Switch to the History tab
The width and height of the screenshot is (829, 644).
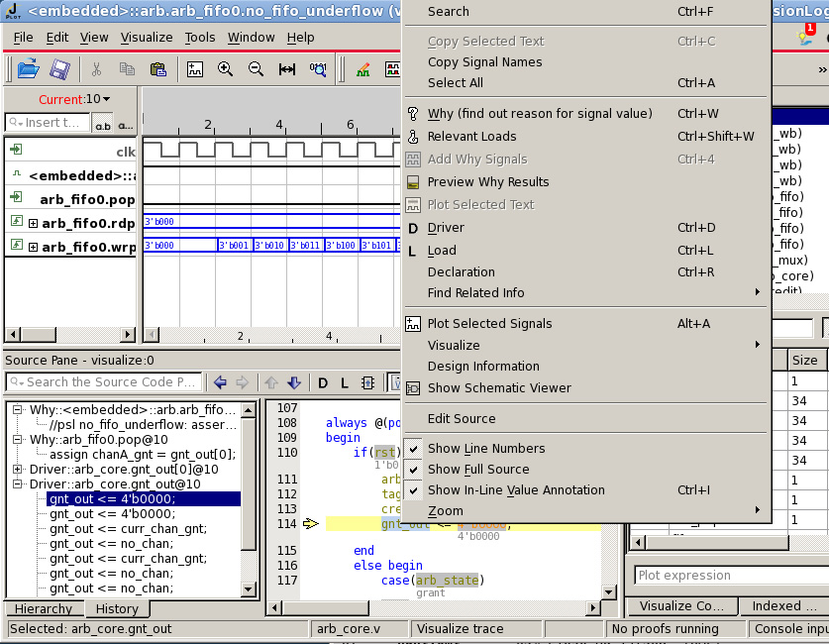click(x=117, y=608)
